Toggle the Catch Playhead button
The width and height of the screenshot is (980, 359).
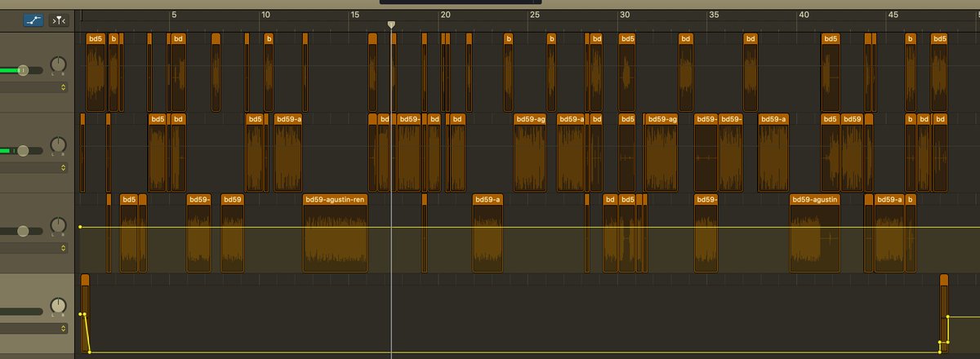pos(58,20)
